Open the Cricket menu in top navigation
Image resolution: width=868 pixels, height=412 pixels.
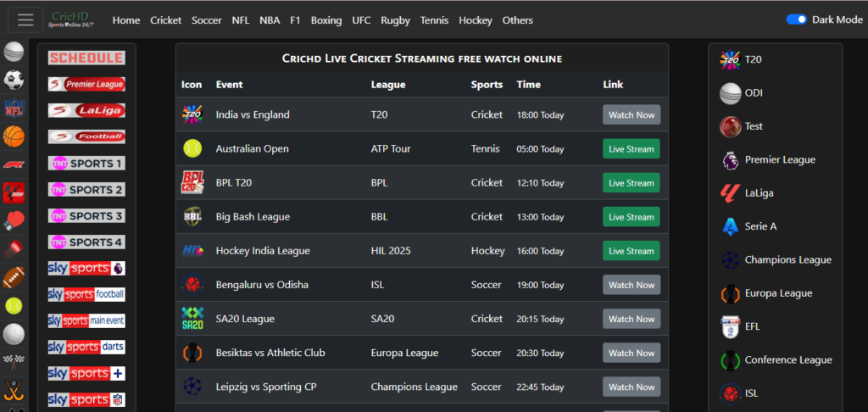(x=166, y=20)
